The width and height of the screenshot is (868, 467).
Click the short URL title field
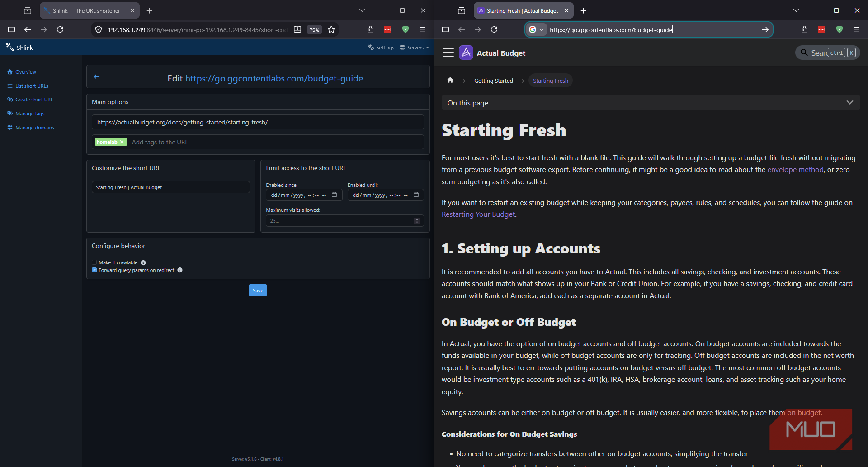pos(170,187)
